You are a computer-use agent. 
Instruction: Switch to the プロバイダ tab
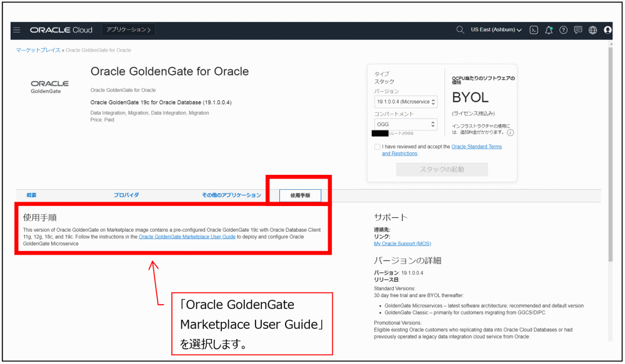126,195
